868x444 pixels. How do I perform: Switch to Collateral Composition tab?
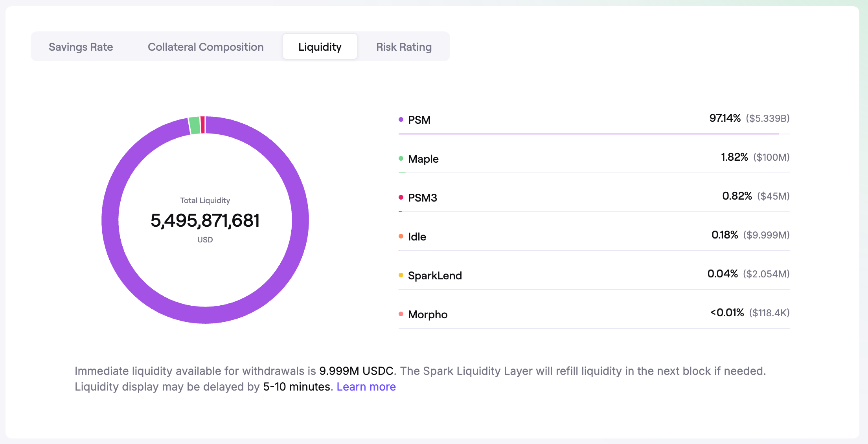click(205, 47)
